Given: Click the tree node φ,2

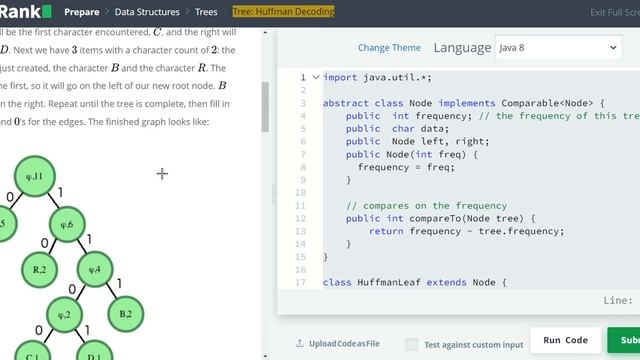Looking at the screenshot, I should tap(64, 315).
